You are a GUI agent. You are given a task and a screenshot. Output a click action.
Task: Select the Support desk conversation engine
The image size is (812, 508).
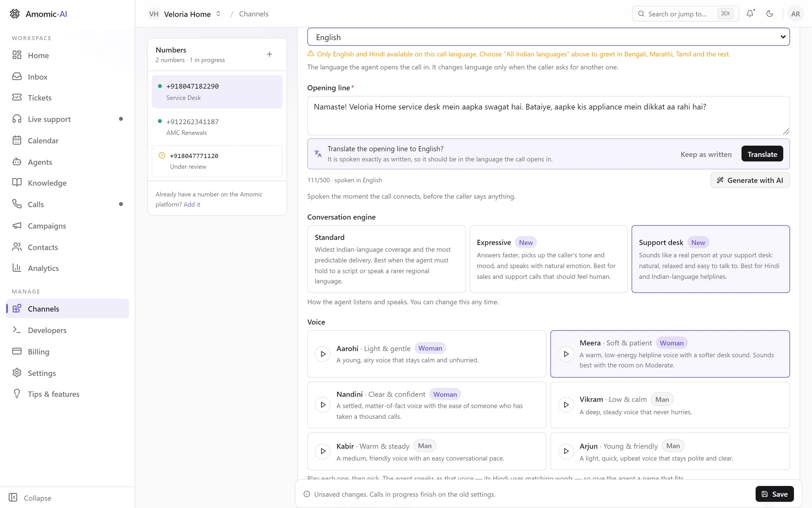[710, 259]
